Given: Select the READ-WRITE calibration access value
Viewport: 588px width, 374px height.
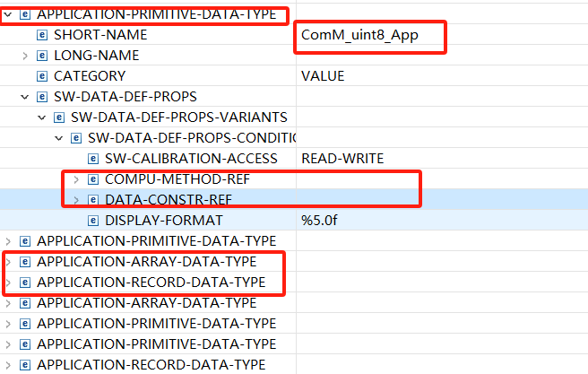Looking at the screenshot, I should click(x=342, y=159).
